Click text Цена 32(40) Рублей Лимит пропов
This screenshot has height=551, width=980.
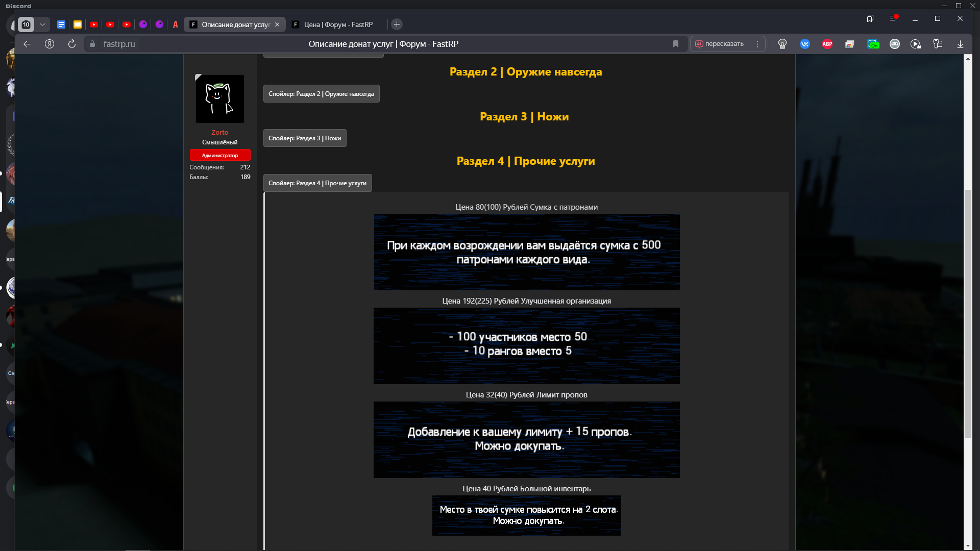[527, 395]
